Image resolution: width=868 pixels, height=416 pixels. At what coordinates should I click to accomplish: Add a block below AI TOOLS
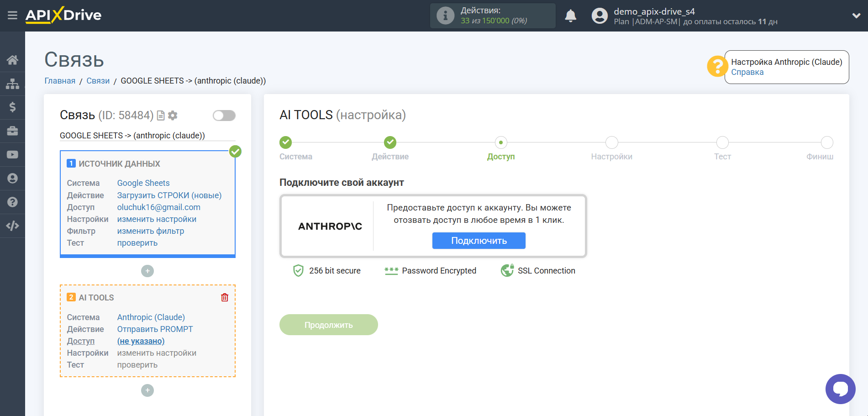[147, 390]
